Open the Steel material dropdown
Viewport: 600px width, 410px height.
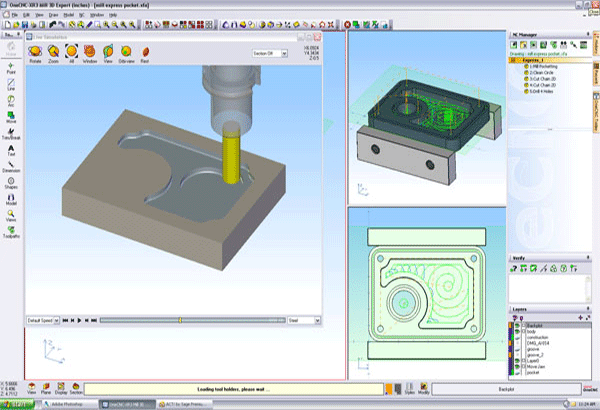pyautogui.click(x=303, y=320)
